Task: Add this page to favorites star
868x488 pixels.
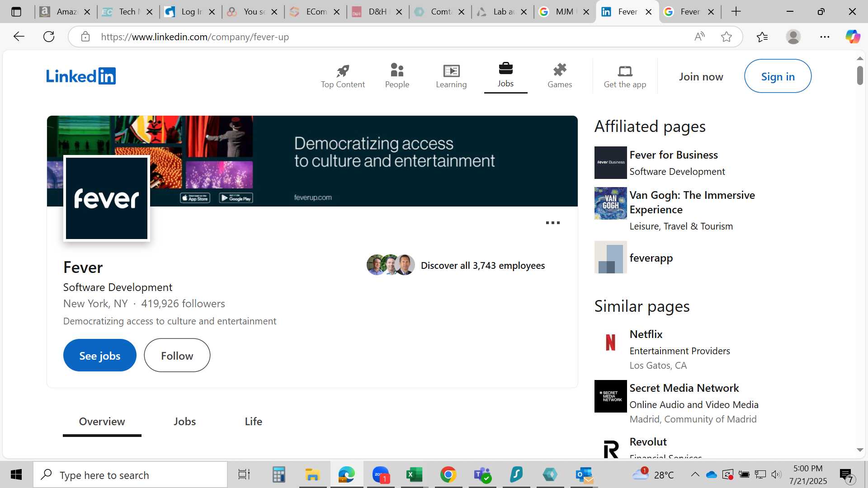Action: point(726,37)
